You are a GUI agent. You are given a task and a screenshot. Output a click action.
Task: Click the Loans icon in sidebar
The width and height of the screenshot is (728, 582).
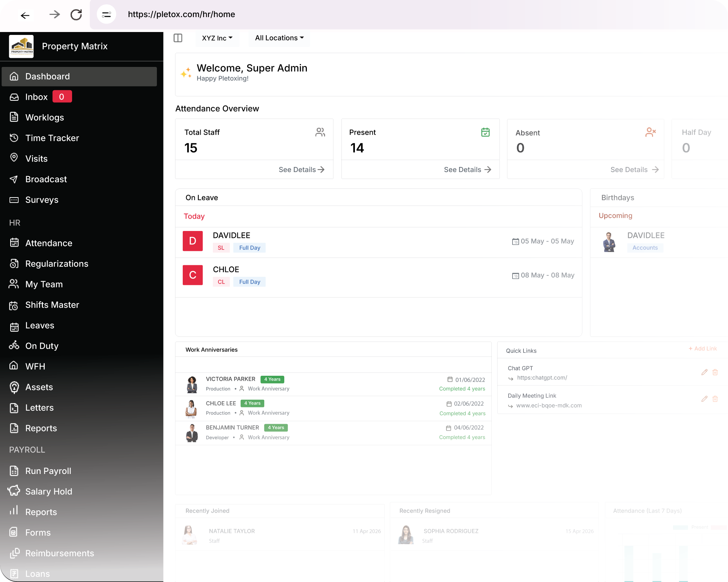point(14,574)
